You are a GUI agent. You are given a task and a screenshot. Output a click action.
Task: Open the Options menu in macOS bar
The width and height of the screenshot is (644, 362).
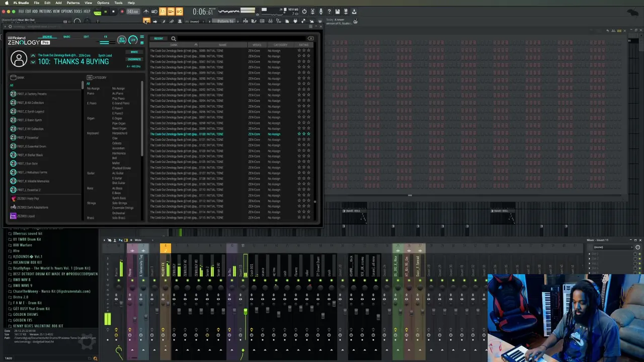[103, 3]
